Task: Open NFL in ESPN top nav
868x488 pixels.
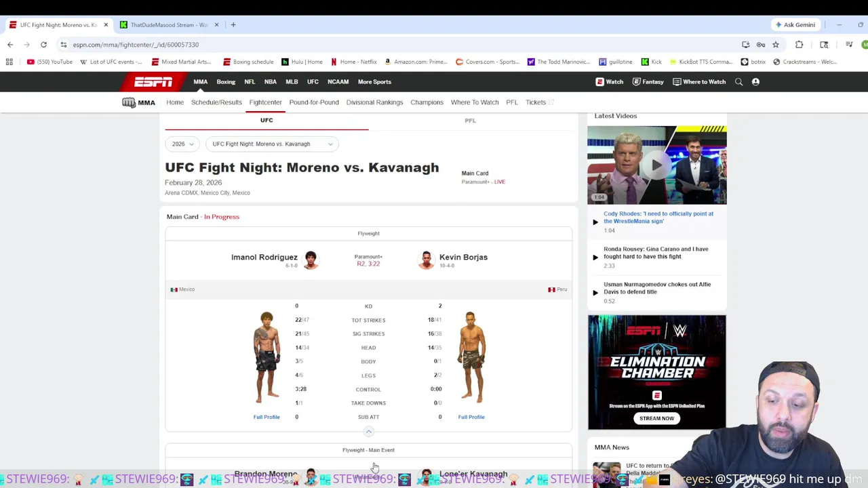Action: click(x=250, y=82)
